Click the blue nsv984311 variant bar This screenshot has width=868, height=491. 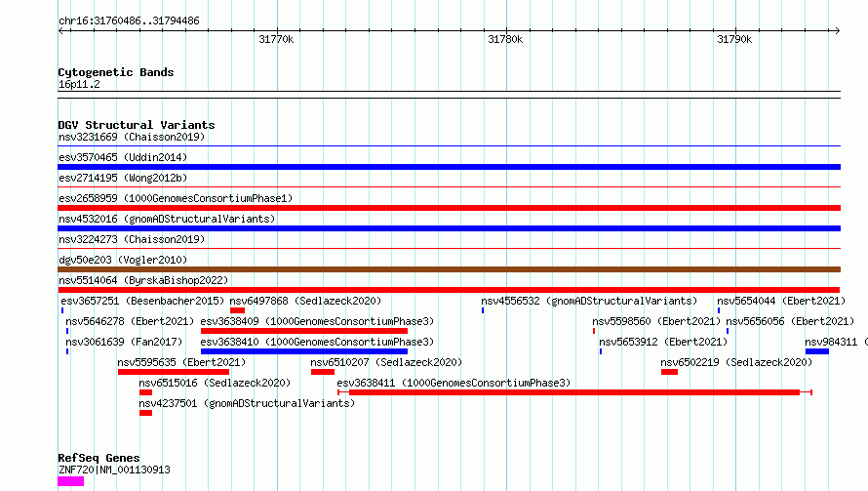tap(817, 351)
